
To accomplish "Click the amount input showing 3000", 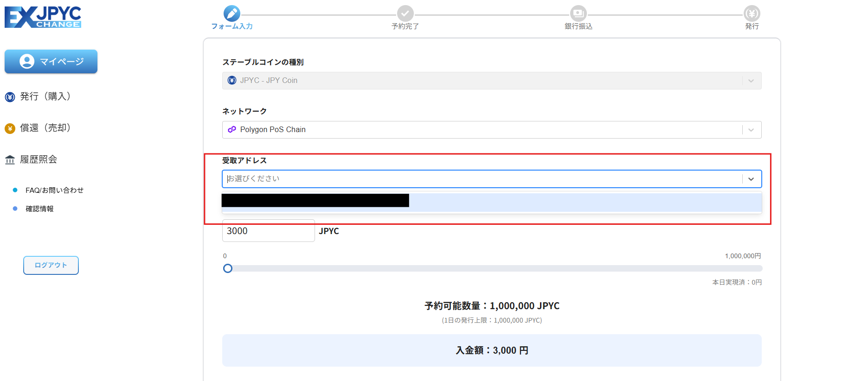I will point(269,231).
